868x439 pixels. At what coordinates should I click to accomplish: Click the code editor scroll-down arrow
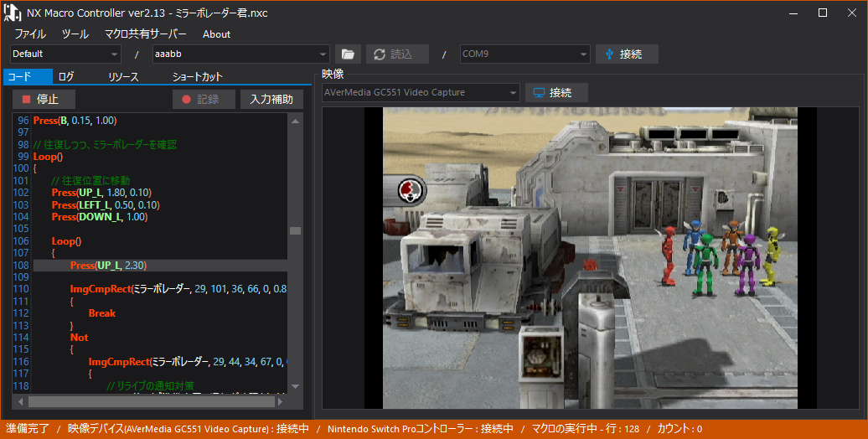coord(295,386)
